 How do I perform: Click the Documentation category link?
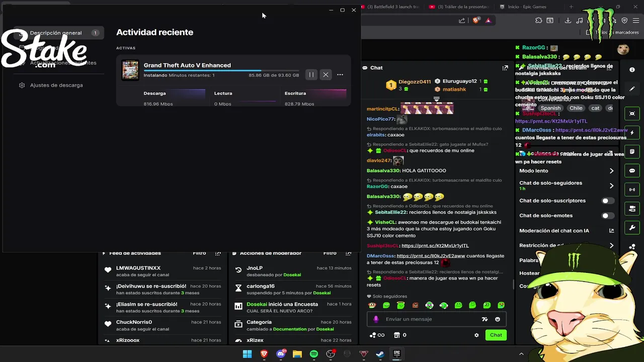(290, 329)
